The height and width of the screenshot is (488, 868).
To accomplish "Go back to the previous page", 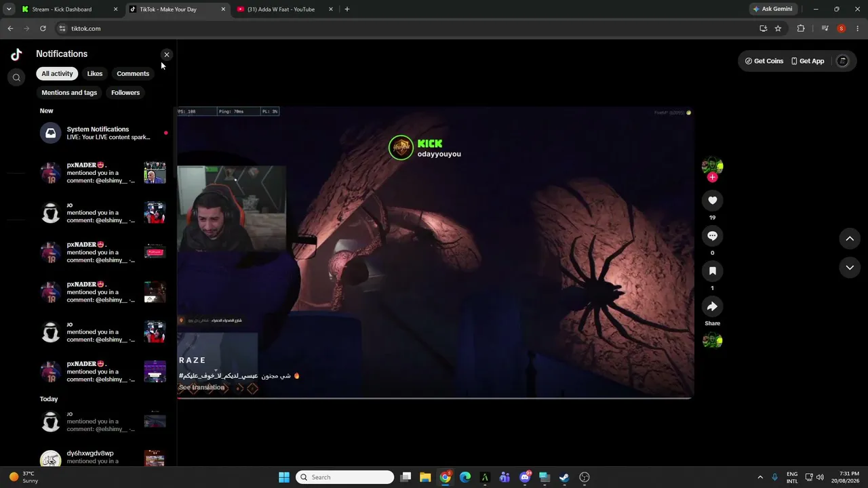I will (10, 28).
